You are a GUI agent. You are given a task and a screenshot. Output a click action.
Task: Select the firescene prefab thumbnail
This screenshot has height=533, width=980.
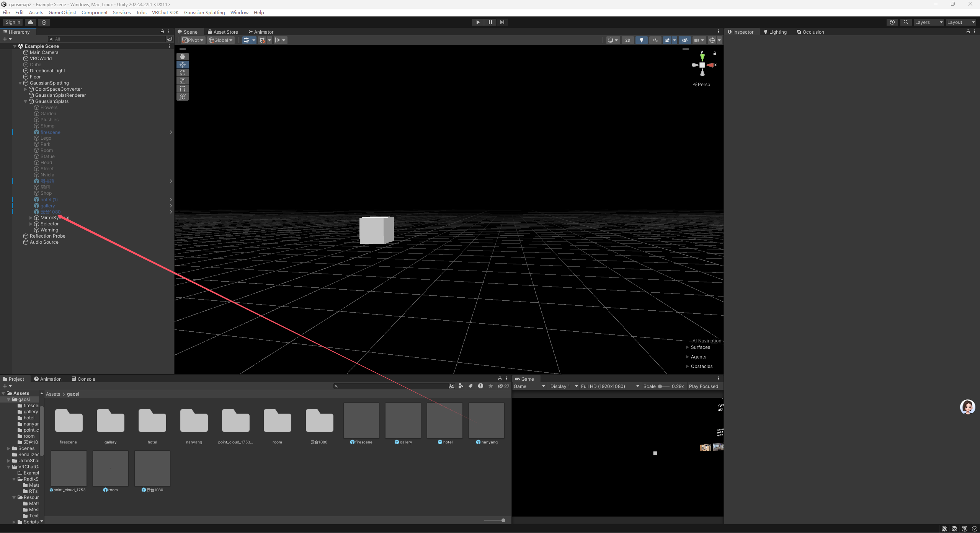point(361,420)
